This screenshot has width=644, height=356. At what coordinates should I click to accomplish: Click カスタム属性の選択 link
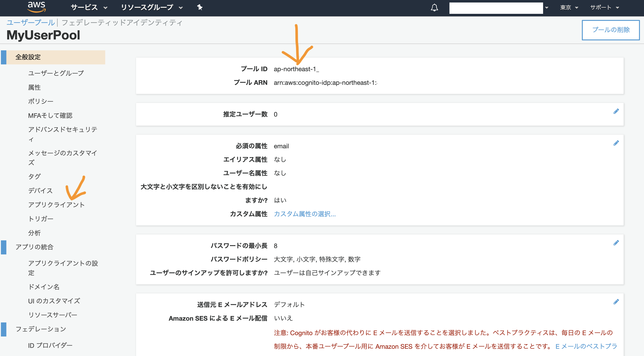coord(305,214)
